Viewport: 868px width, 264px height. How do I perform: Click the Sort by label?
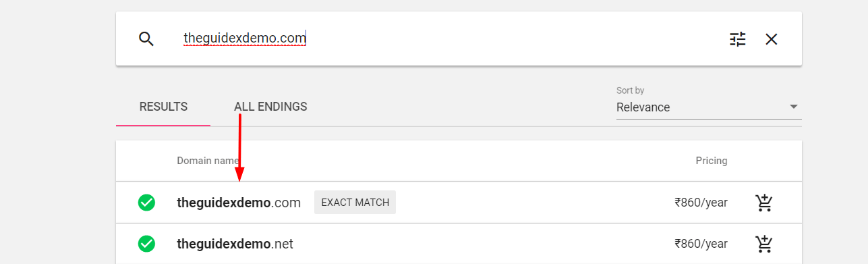pos(630,90)
